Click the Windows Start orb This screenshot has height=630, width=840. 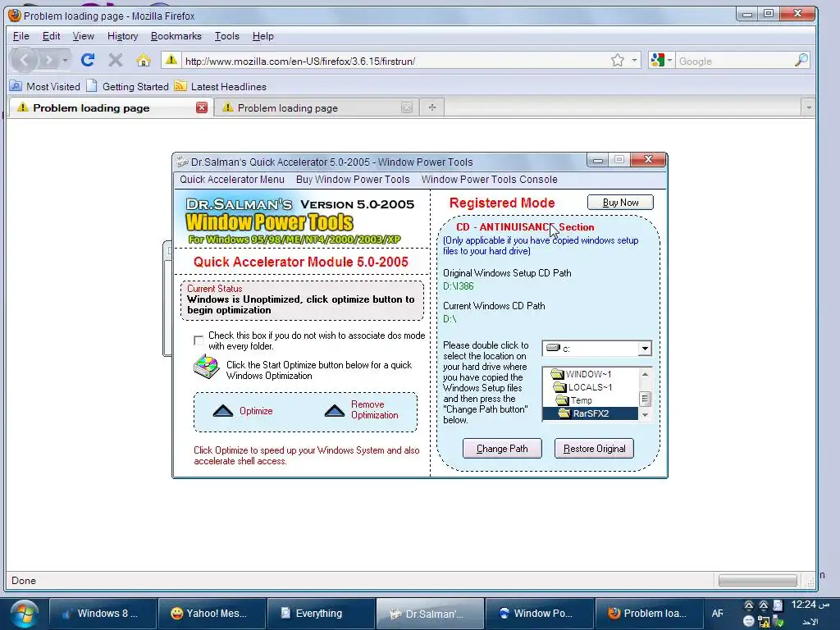pos(24,614)
